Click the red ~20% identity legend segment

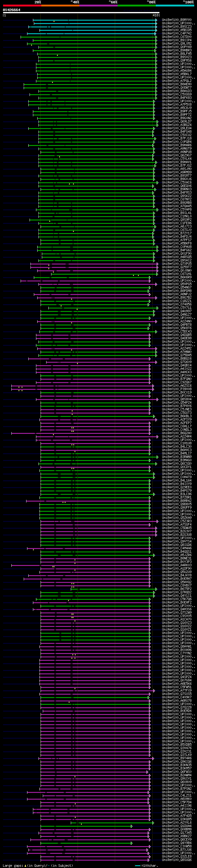[22, 6]
